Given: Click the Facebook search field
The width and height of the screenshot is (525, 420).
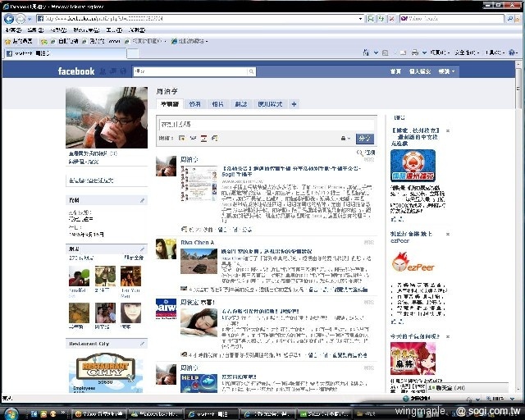Looking at the screenshot, I should tap(190, 71).
